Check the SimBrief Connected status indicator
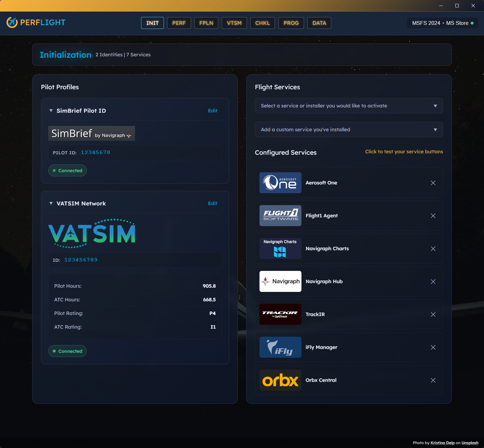Viewport: 484px width, 448px height. click(67, 170)
